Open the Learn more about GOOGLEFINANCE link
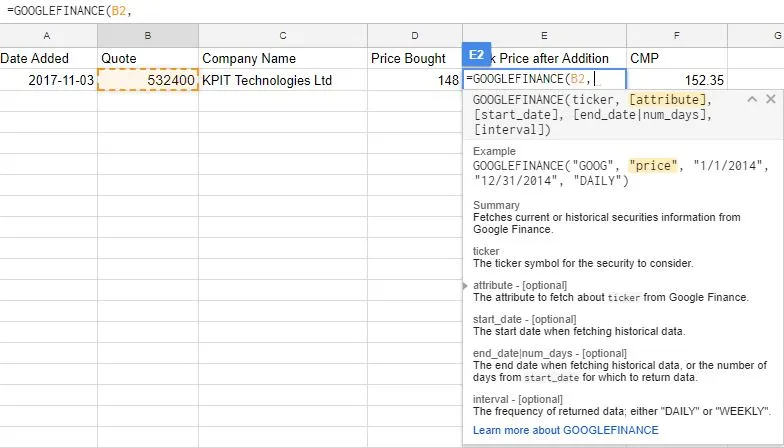Screen dimensions: 784x448 click(566, 430)
